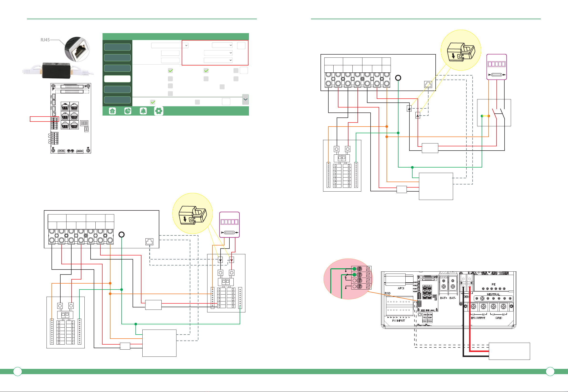Screen dimensions: 568x392
Task: Click the screw terminal above BAT+ label
Action: click(x=443, y=286)
